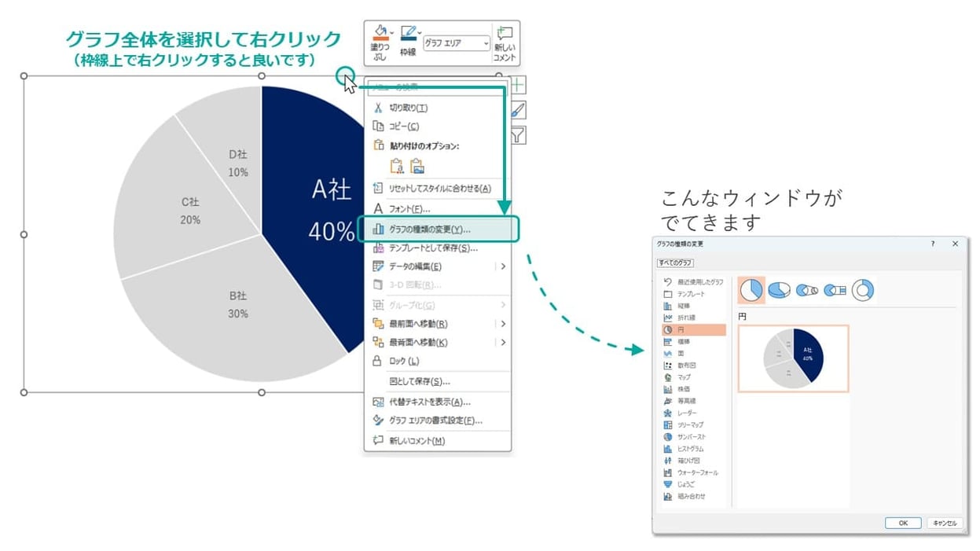Select the doughnut chart subtype icon
Viewport: 980px width, 551px height.
coord(864,289)
